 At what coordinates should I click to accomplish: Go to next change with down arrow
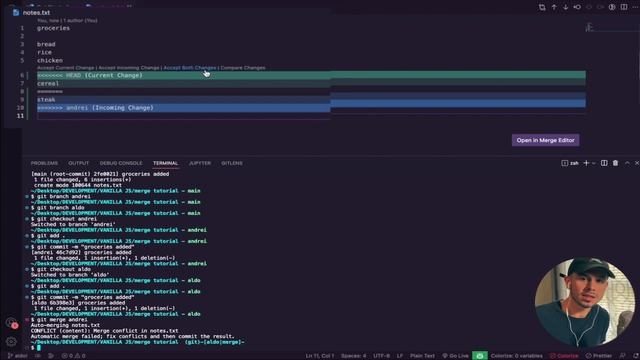tap(565, 7)
